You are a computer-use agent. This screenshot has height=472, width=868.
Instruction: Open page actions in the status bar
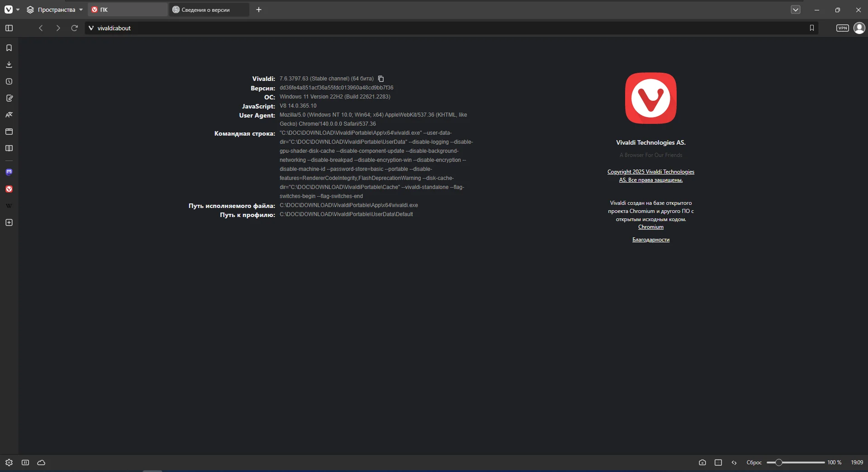pyautogui.click(x=734, y=463)
